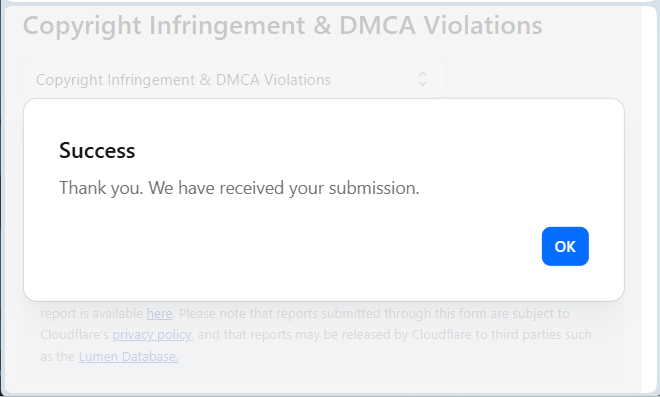
Task: Open the privacy policy link
Action: click(152, 335)
